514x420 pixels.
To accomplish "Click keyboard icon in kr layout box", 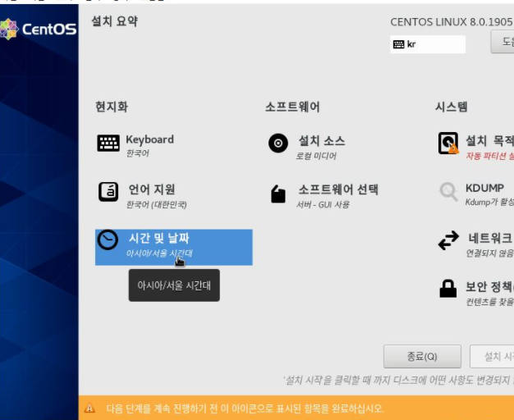I will coord(398,44).
